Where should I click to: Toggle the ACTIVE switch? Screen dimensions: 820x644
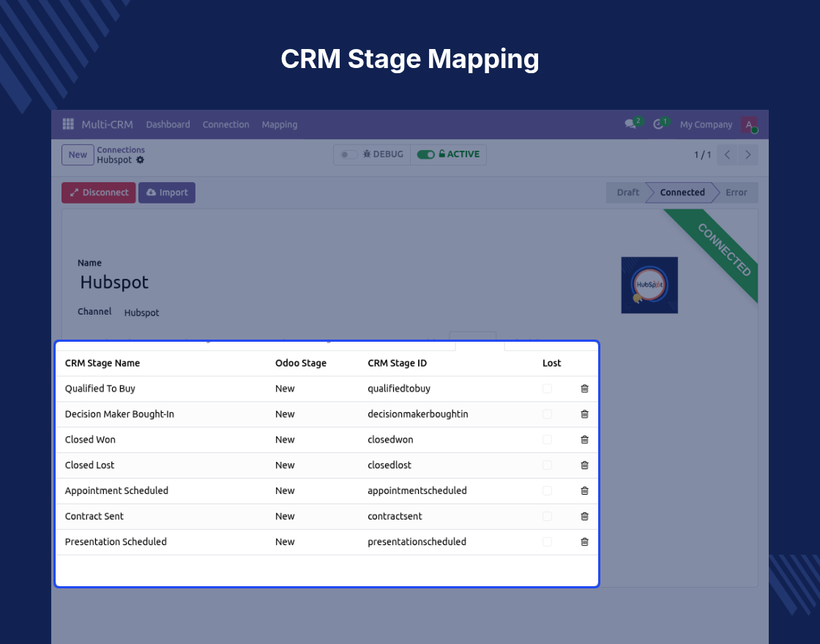425,154
